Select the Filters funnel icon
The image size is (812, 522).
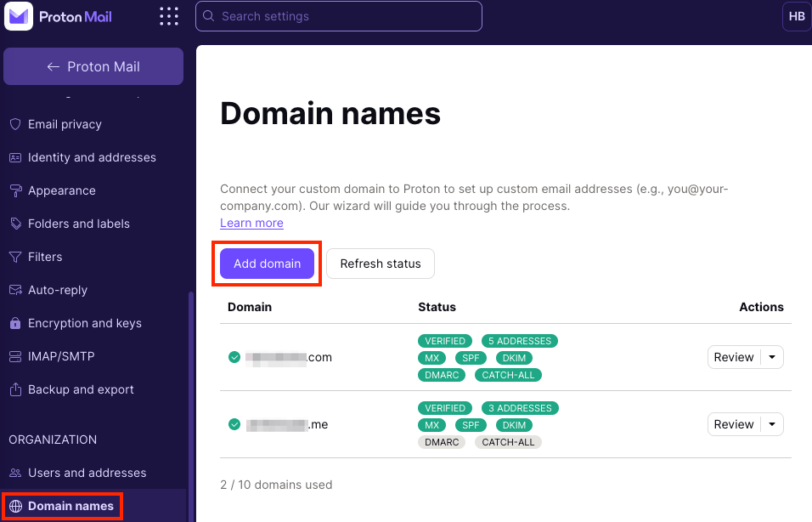15,257
